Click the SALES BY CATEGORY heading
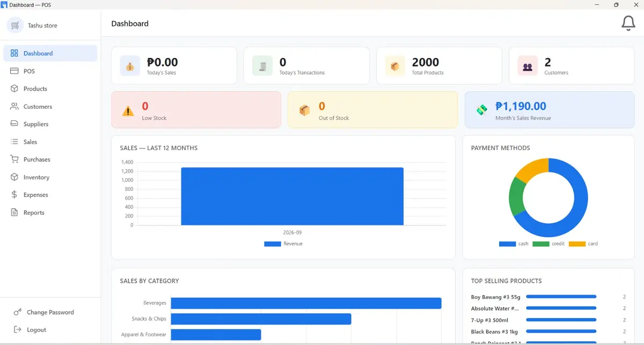This screenshot has width=644, height=345. (x=149, y=281)
